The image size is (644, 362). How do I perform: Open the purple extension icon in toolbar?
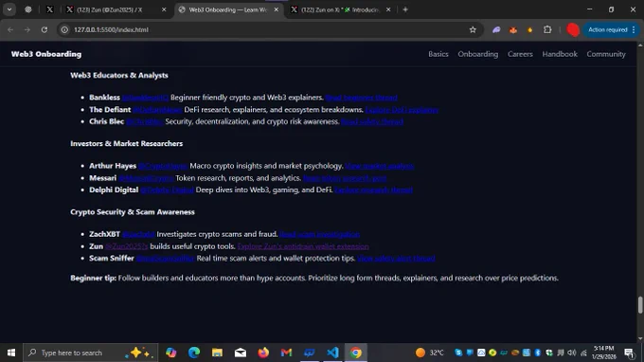[496, 29]
